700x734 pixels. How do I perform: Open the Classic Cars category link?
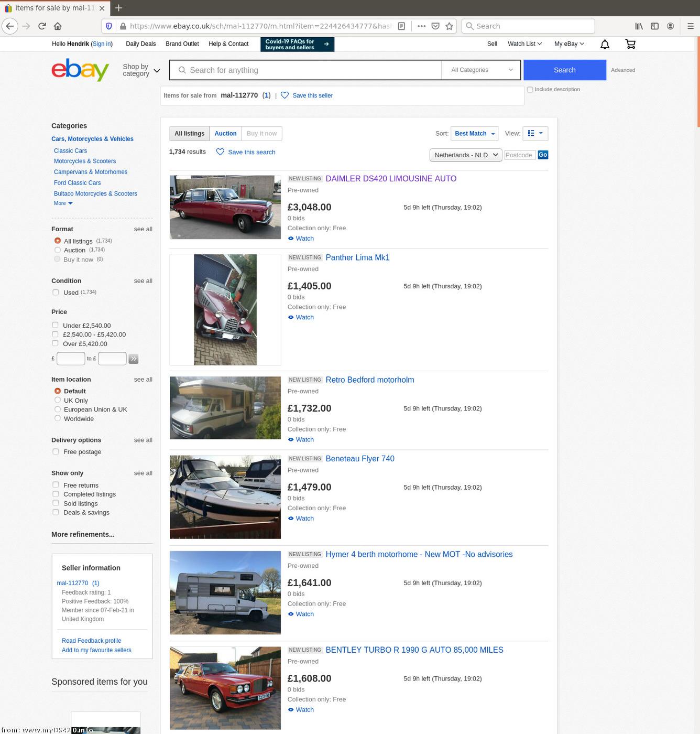70,150
